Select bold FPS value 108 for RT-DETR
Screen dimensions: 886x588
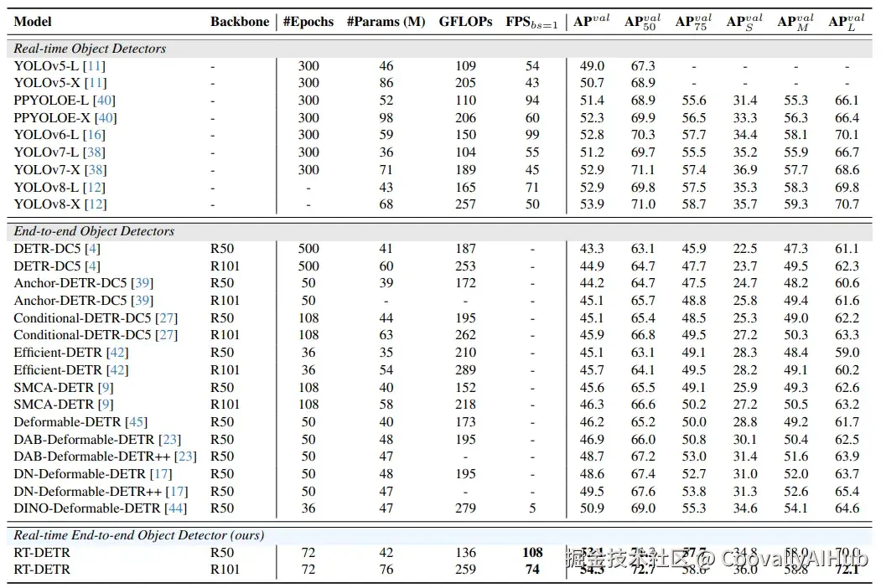tap(532, 553)
